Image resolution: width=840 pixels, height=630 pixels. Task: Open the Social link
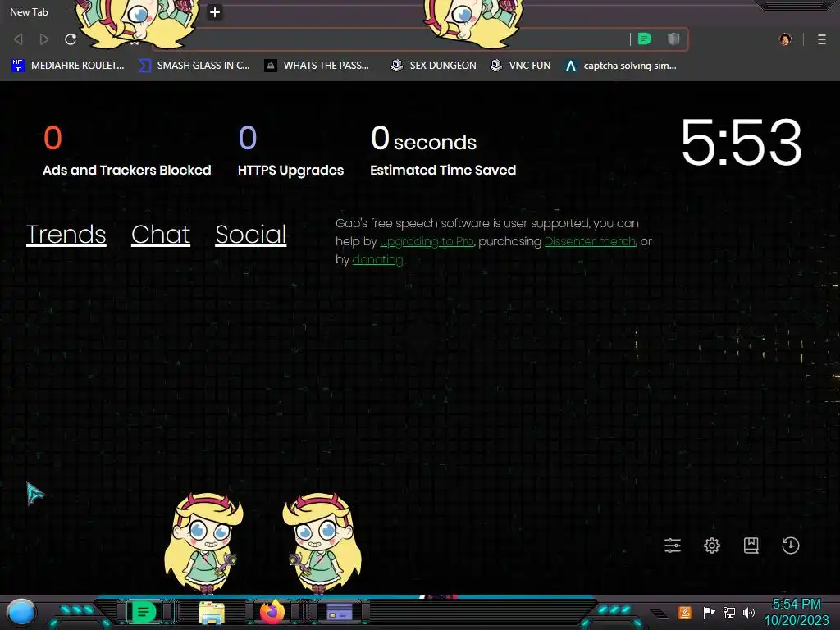(x=251, y=235)
